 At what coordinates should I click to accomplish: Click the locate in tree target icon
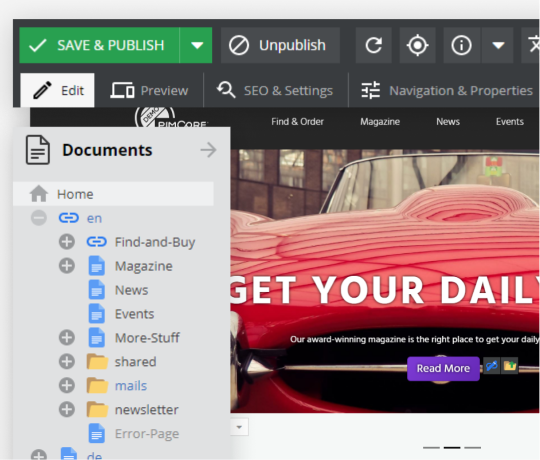(417, 45)
